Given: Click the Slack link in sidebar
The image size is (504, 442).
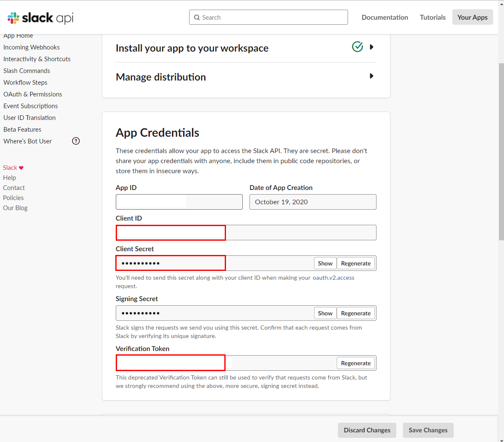Looking at the screenshot, I should pyautogui.click(x=10, y=168).
